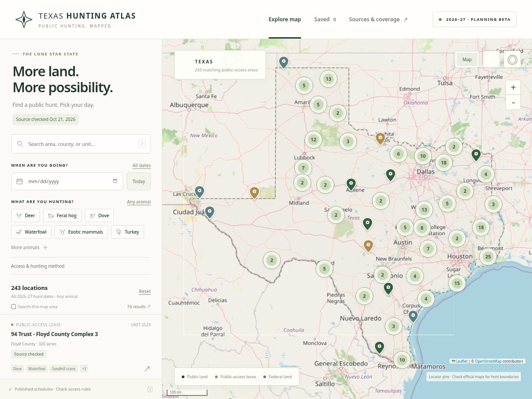Click the Texas Hunting Atlas compass logo

click(24, 20)
